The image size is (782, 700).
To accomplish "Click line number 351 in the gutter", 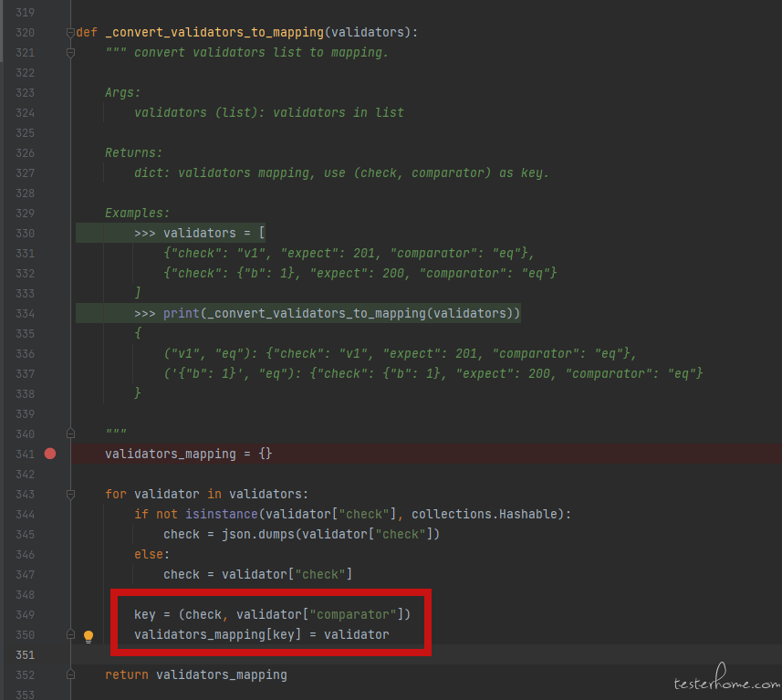I will pos(25,655).
